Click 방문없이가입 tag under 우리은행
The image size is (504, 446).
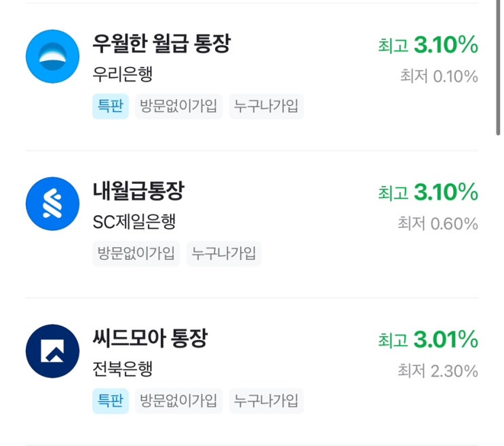coord(178,107)
